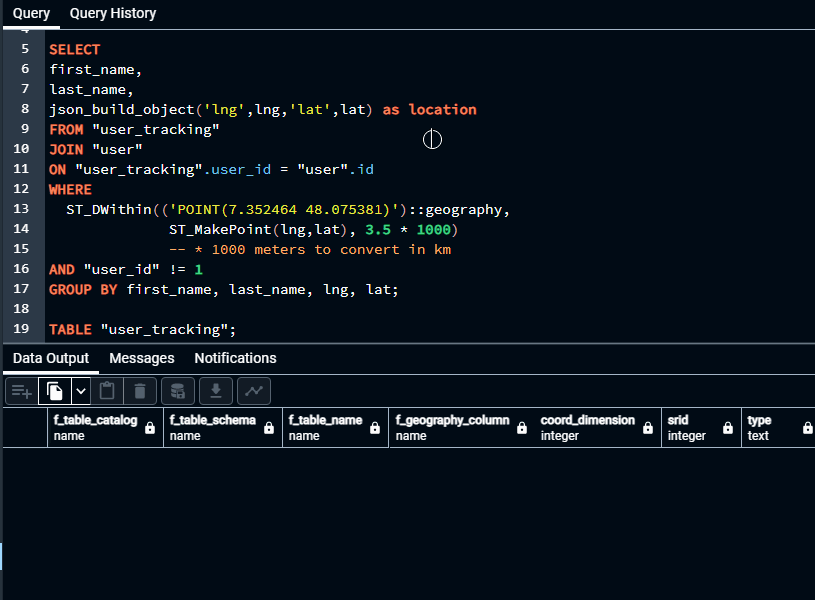
Task: Open the Messages tab
Action: [142, 358]
